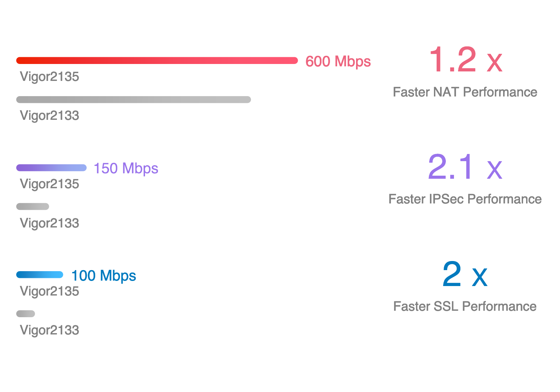560x392 pixels.
Task: Click the gray Vigor2133 SSL bar
Action: coord(26,314)
